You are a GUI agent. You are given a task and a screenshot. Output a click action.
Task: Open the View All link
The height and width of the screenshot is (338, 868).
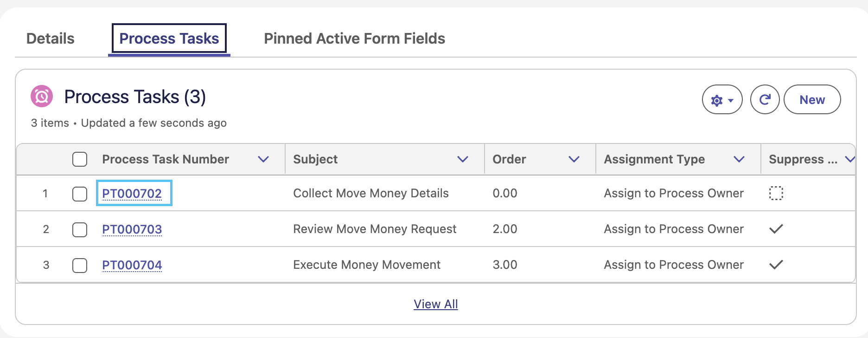pyautogui.click(x=436, y=304)
